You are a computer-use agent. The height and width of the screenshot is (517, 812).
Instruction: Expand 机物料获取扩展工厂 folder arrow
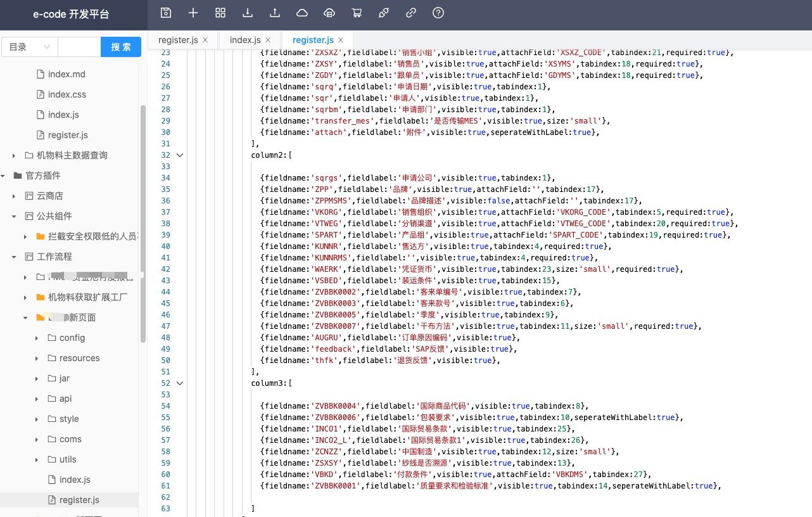[25, 297]
